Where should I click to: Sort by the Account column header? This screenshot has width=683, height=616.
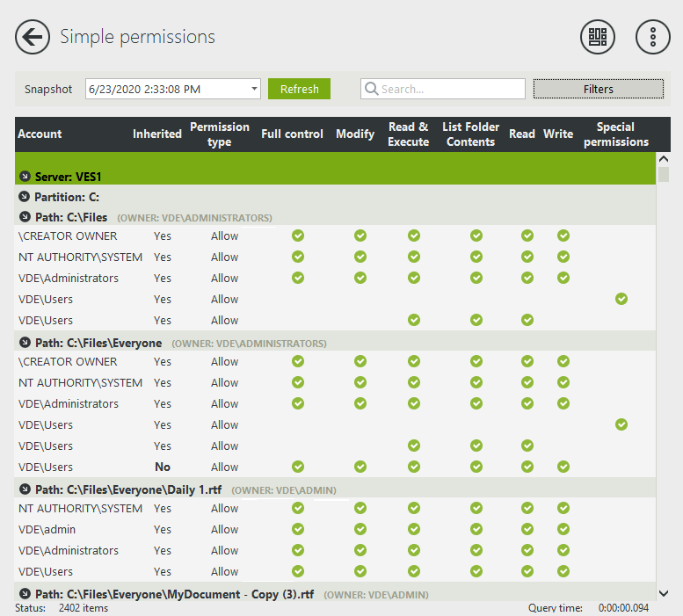coord(40,134)
